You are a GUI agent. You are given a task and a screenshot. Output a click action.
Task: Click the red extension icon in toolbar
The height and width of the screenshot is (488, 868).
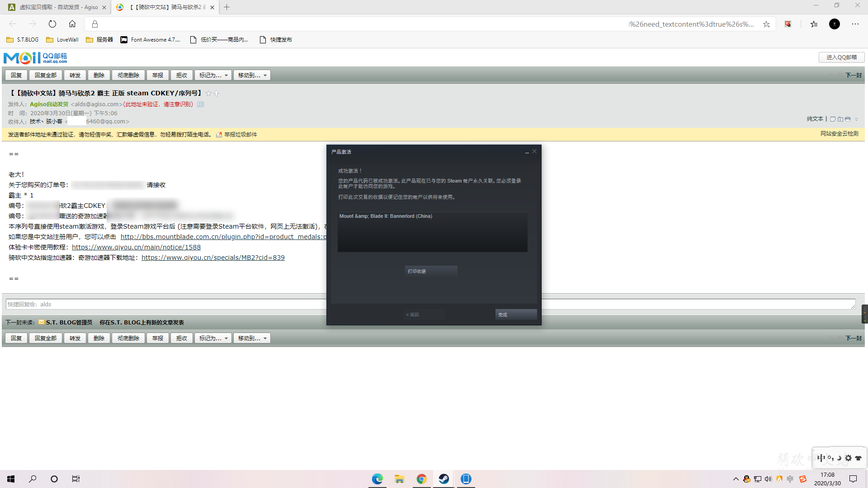(x=788, y=24)
